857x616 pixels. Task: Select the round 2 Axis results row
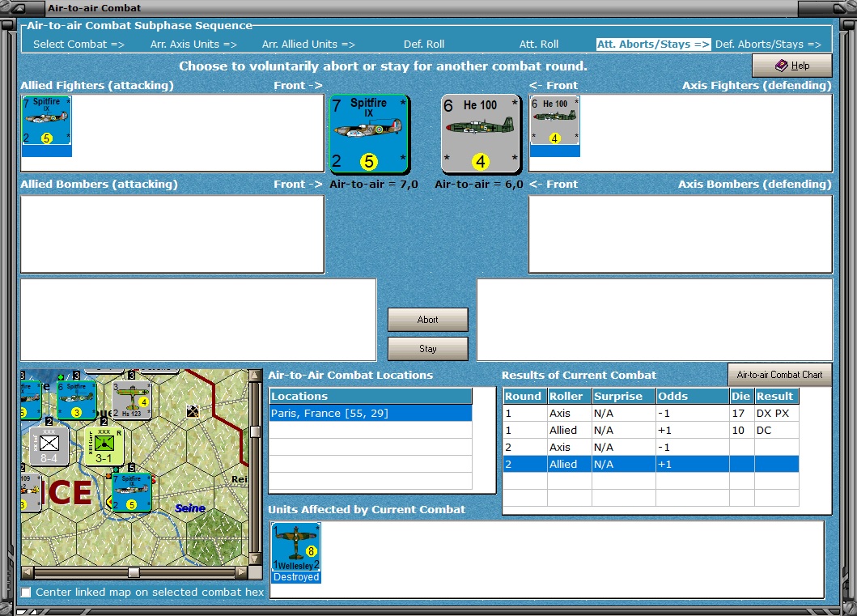651,447
